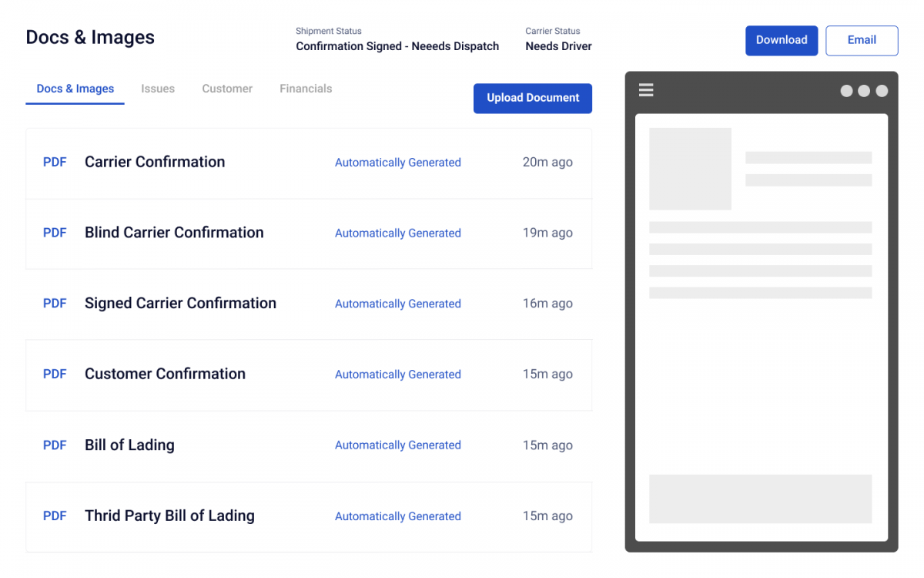Open Automatically Generated link for Carrier Confirmation
The height and width of the screenshot is (578, 924).
[x=397, y=162]
